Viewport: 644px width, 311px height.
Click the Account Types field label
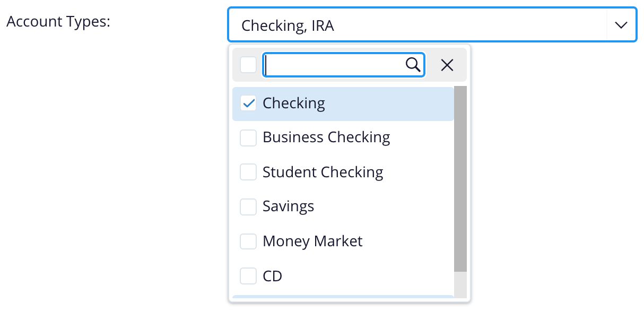coord(58,22)
